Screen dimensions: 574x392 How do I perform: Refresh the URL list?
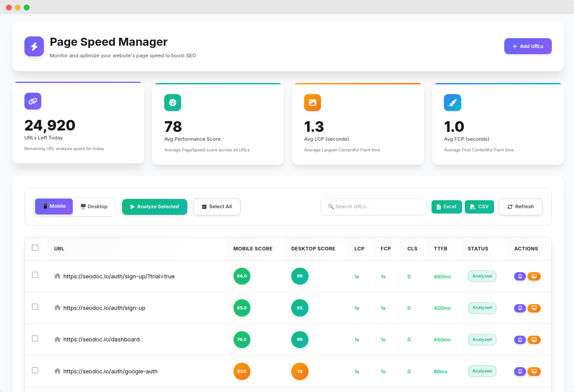tap(521, 207)
